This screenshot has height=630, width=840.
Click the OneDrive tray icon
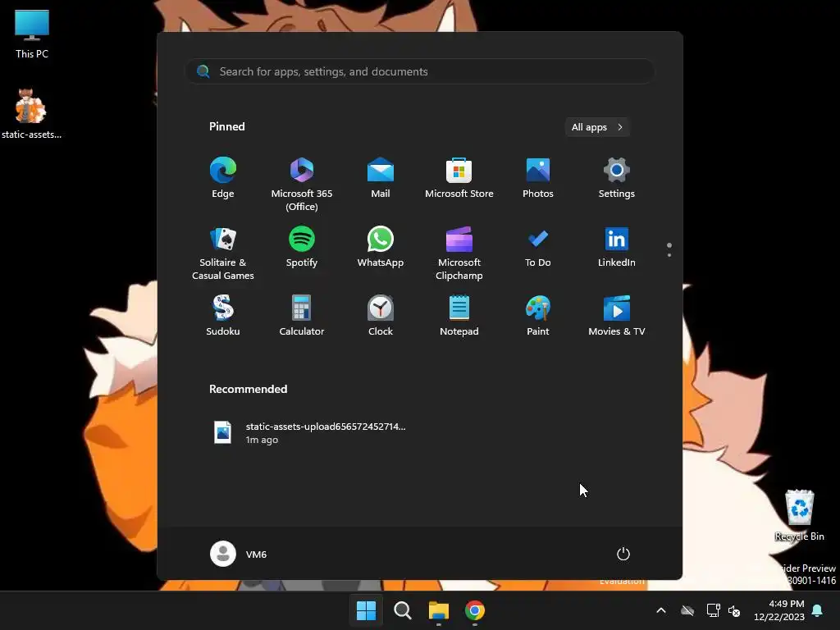tap(687, 610)
